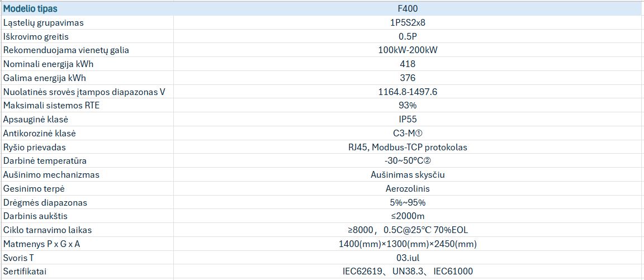Click the voltage range 1164.8-1497.6 cell

(408, 92)
